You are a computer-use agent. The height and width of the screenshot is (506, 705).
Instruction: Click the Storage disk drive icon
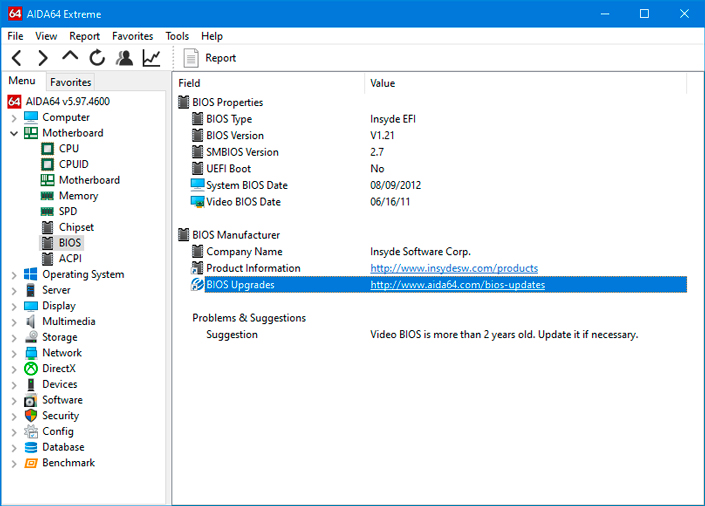tap(31, 337)
